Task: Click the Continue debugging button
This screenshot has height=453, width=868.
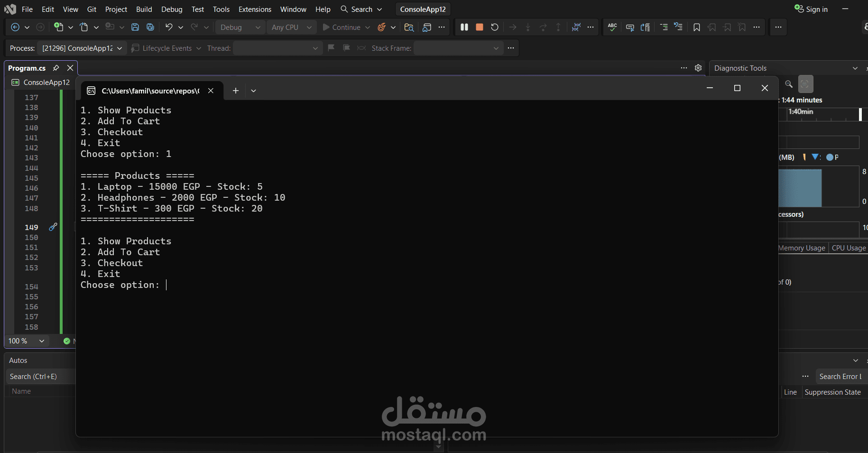Action: (342, 28)
